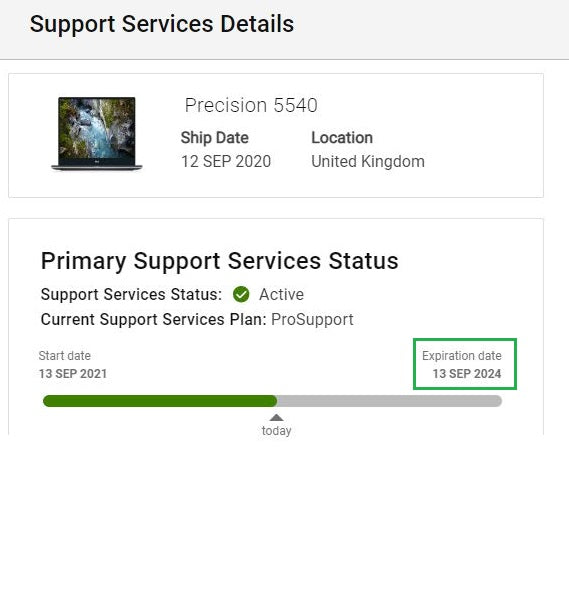Click the Ship Date label
This screenshot has height=590, width=569.
[x=215, y=138]
